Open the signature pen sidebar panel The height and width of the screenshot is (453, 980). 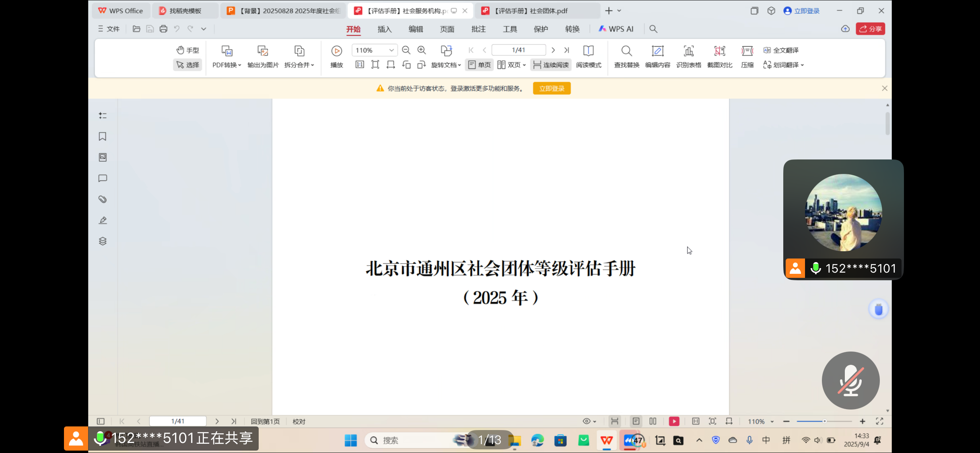[x=103, y=220]
